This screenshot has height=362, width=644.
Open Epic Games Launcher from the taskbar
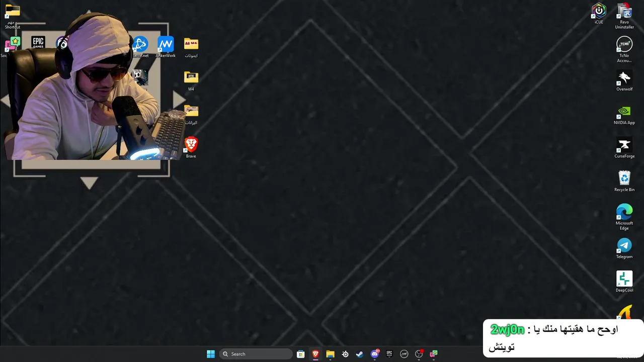pyautogui.click(x=389, y=354)
